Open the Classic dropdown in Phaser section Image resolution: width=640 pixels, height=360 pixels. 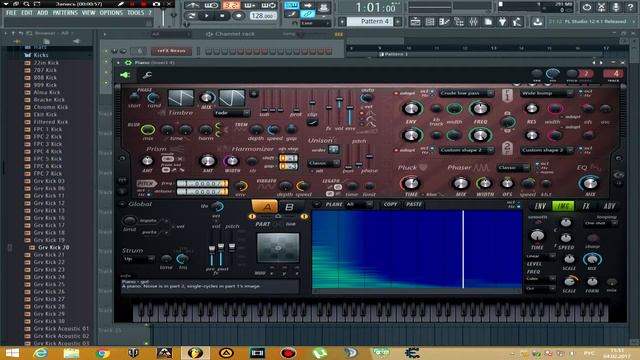pos(513,167)
